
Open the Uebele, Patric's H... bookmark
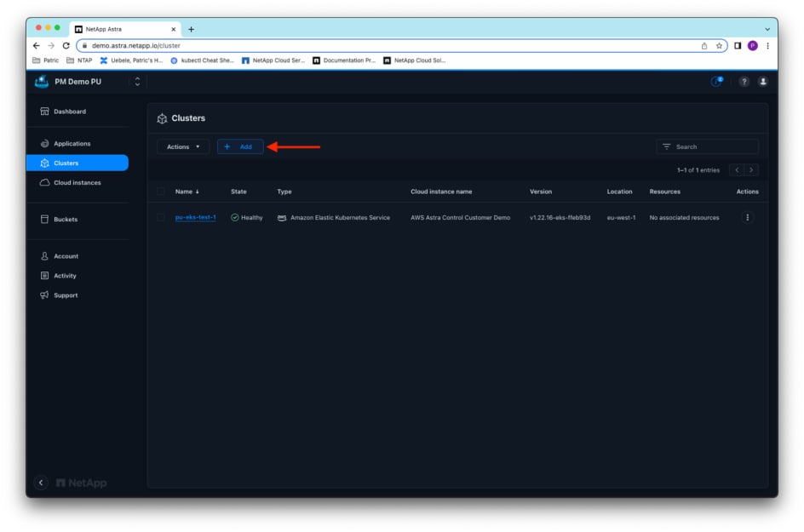click(x=131, y=60)
